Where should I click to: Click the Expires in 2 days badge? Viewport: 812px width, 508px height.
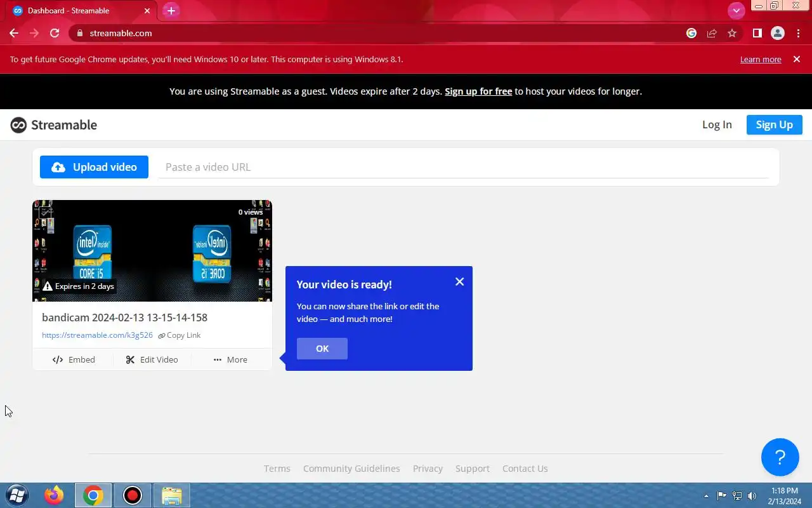pyautogui.click(x=78, y=286)
